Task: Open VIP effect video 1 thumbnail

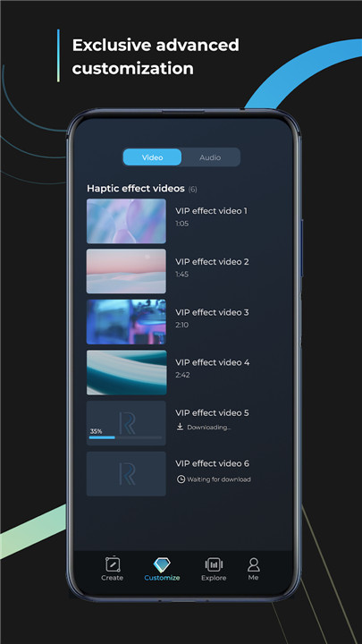Action: [126, 221]
